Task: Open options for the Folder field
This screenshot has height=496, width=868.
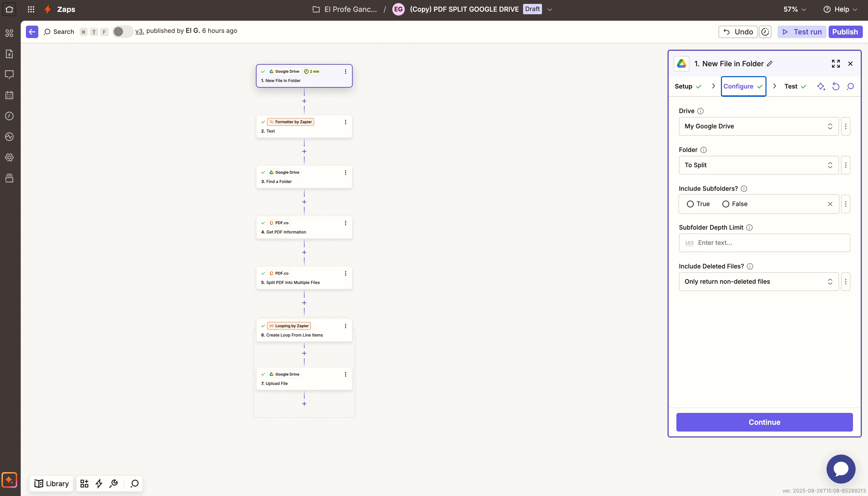Action: click(x=845, y=165)
